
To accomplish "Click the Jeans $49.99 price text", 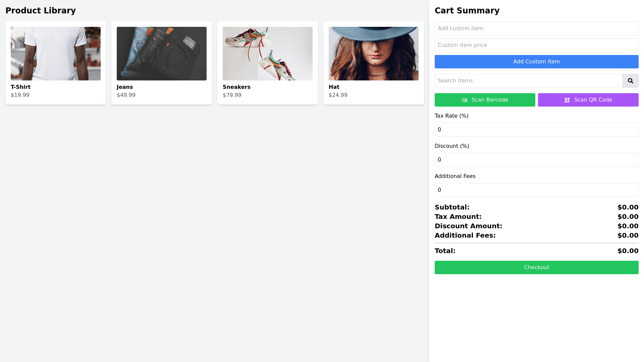I will pos(126,95).
